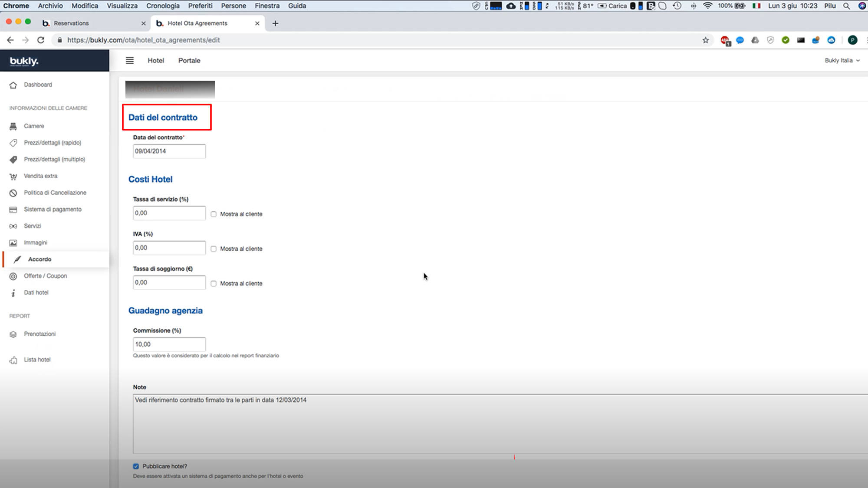Open Immagini picture icon
This screenshot has width=868, height=488.
(13, 243)
